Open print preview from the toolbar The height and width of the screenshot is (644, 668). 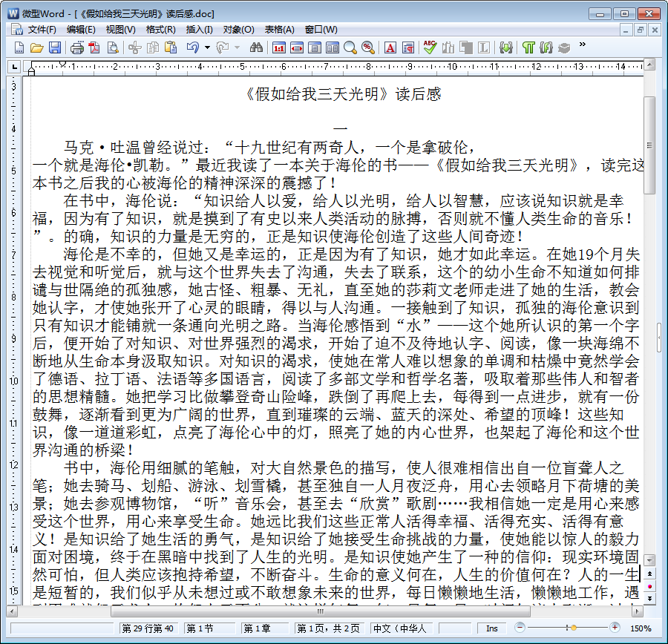113,47
